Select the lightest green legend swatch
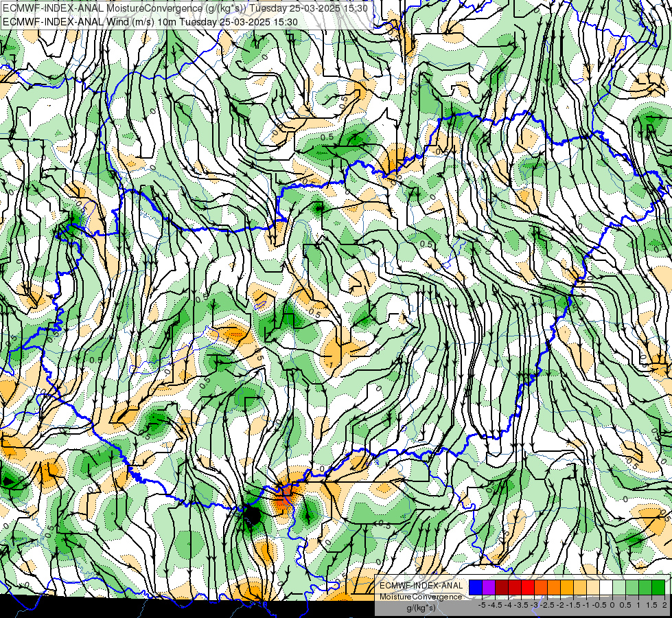 pyautogui.click(x=619, y=587)
